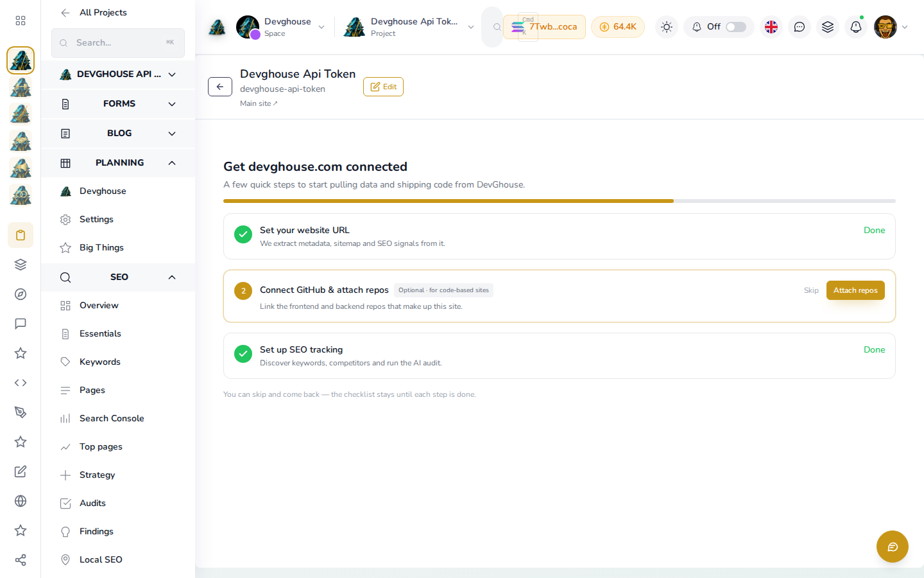
Task: Toggle the notifications Off switch
Action: [736, 27]
